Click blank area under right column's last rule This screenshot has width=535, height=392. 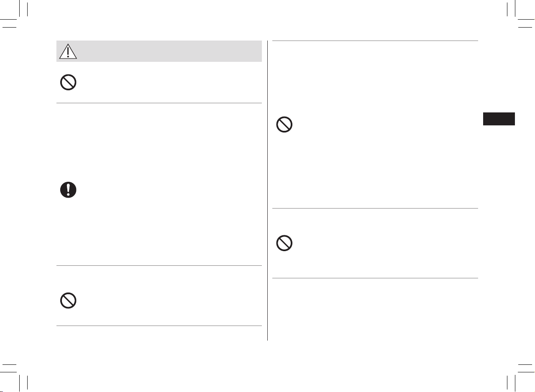tap(375, 309)
